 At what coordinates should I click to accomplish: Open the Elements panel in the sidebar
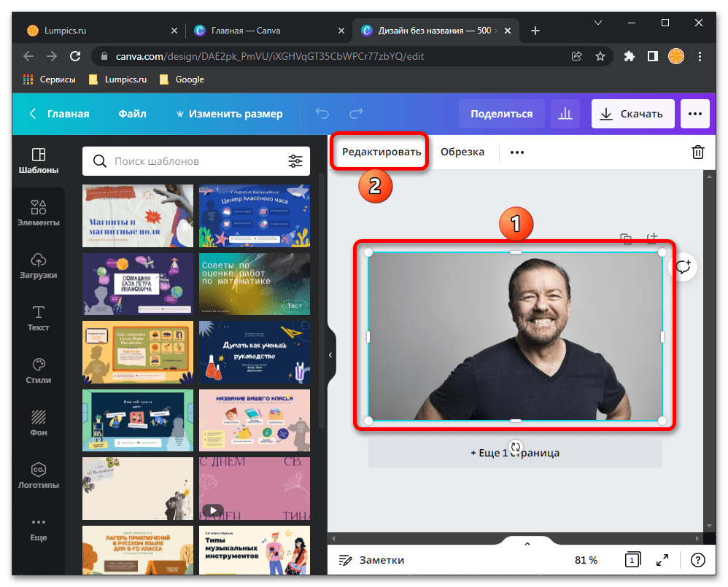[39, 213]
